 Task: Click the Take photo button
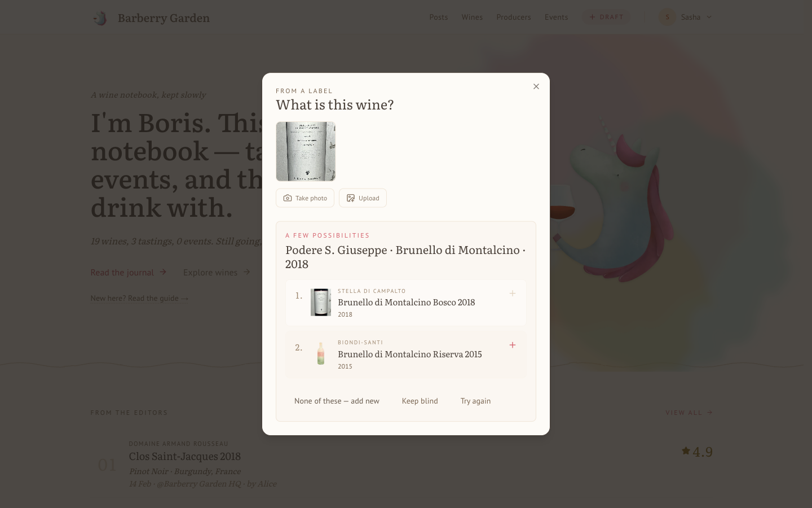coord(305,198)
